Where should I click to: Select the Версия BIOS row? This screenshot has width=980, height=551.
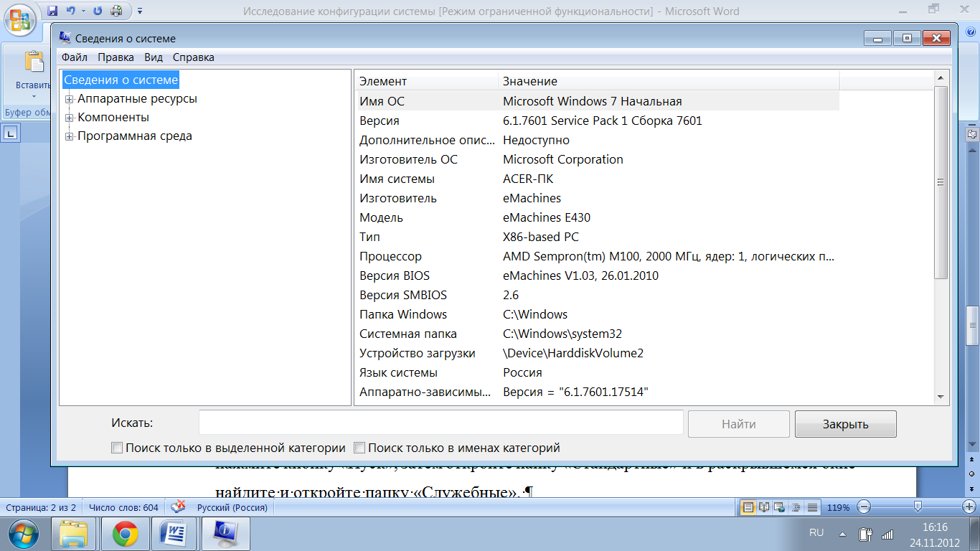[597, 275]
